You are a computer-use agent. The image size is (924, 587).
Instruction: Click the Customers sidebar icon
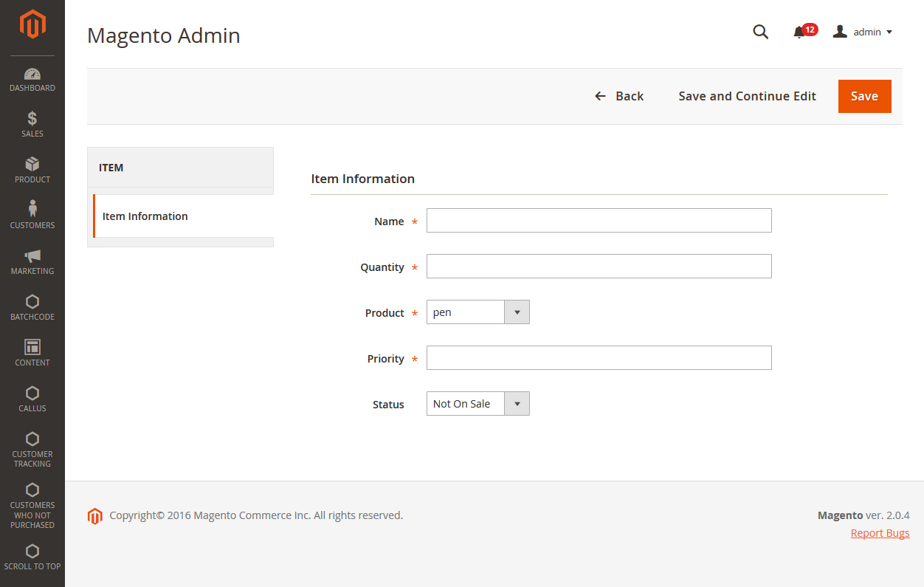coord(32,215)
